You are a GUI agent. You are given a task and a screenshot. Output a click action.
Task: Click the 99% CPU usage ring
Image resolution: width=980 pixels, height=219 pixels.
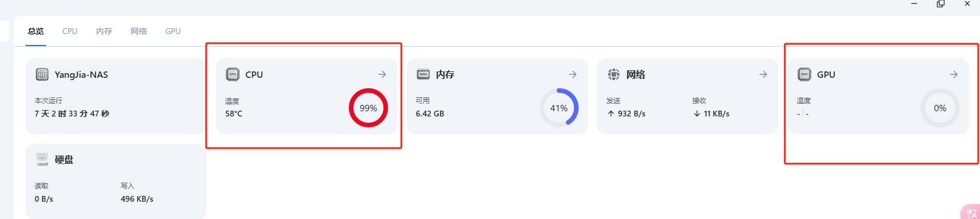pyautogui.click(x=368, y=108)
